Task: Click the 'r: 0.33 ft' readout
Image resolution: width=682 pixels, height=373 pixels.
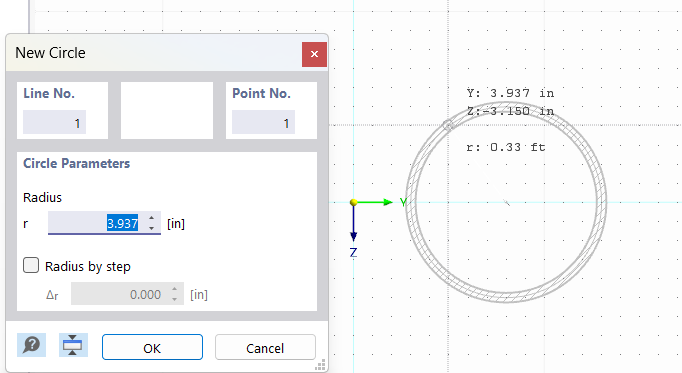Action: (505, 147)
